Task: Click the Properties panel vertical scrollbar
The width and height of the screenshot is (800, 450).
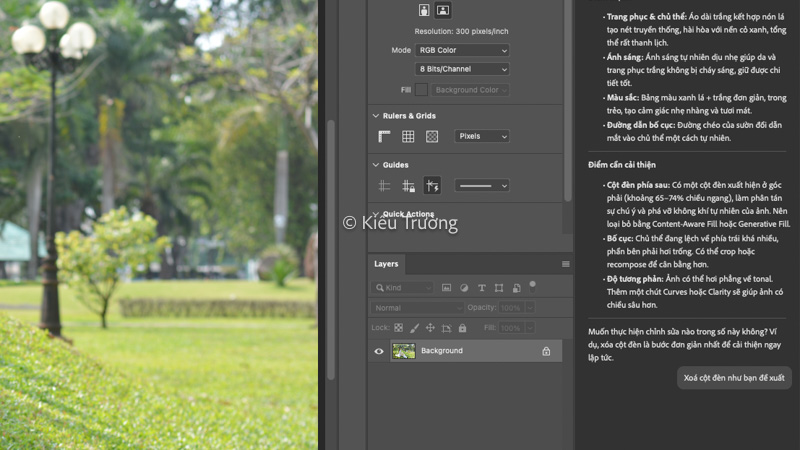Action: click(x=567, y=99)
